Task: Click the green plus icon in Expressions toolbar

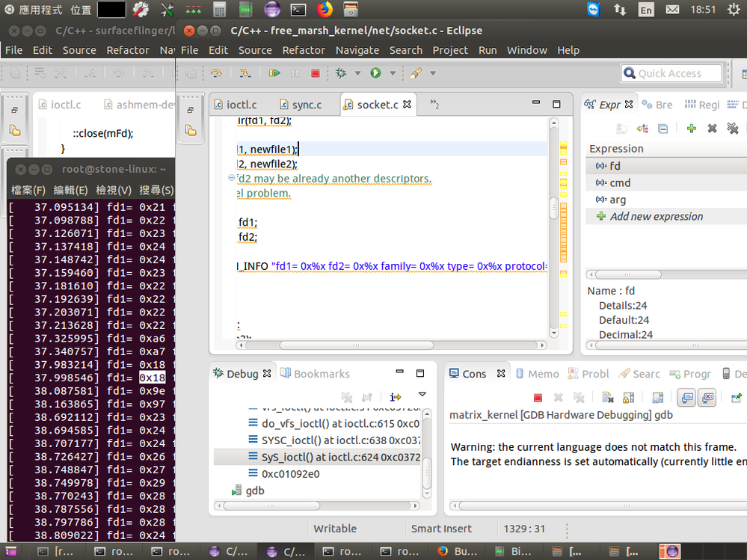Action: pos(691,128)
